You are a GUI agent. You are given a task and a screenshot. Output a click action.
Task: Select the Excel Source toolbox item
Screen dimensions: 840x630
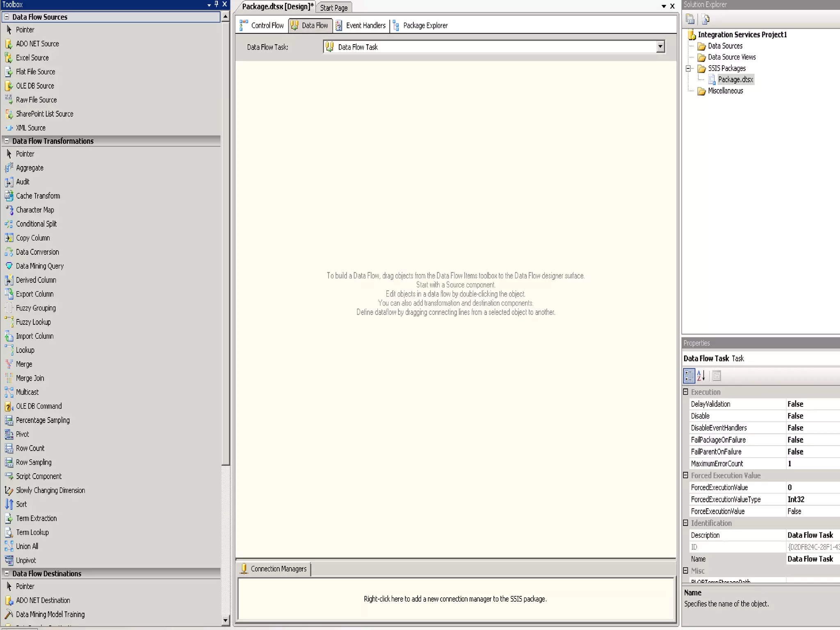(32, 58)
